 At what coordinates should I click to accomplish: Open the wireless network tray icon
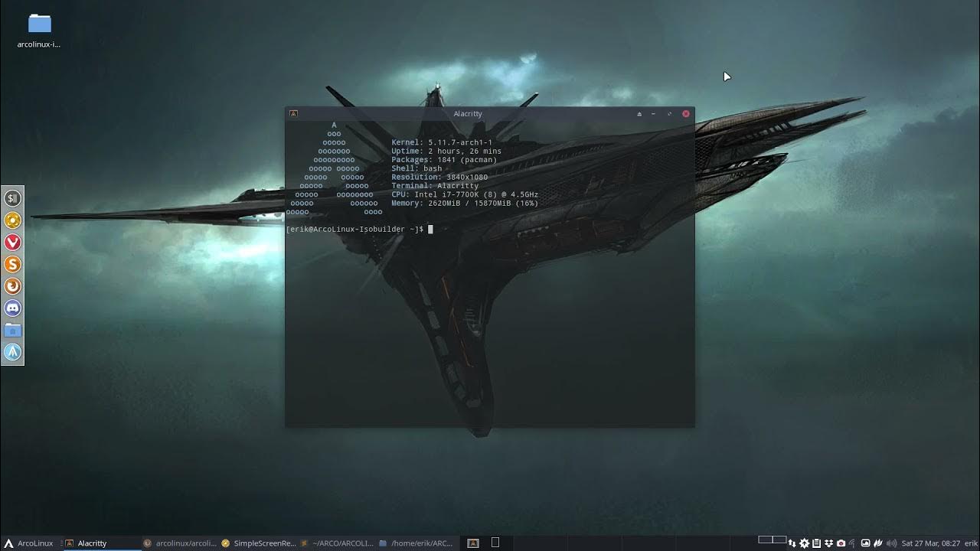tap(852, 543)
